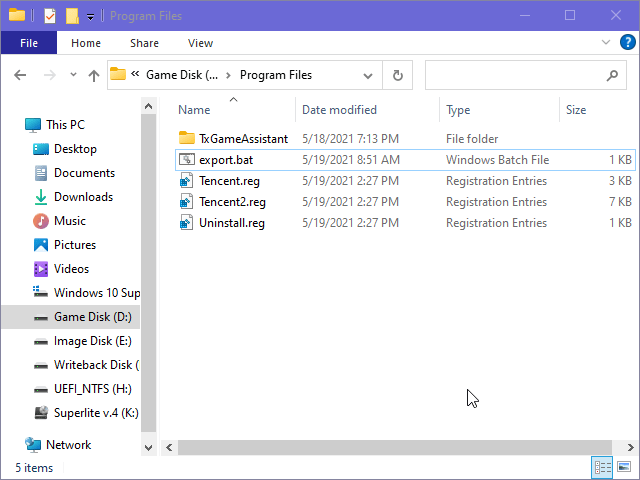Open Documents in the navigation pane
The width and height of the screenshot is (640, 480).
74,173
